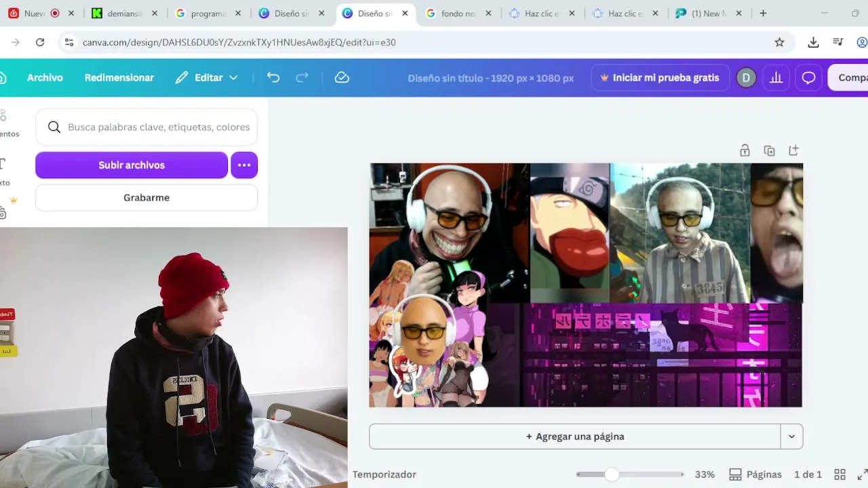
Task: Toggle the page lock icon above canvas
Action: (x=745, y=150)
